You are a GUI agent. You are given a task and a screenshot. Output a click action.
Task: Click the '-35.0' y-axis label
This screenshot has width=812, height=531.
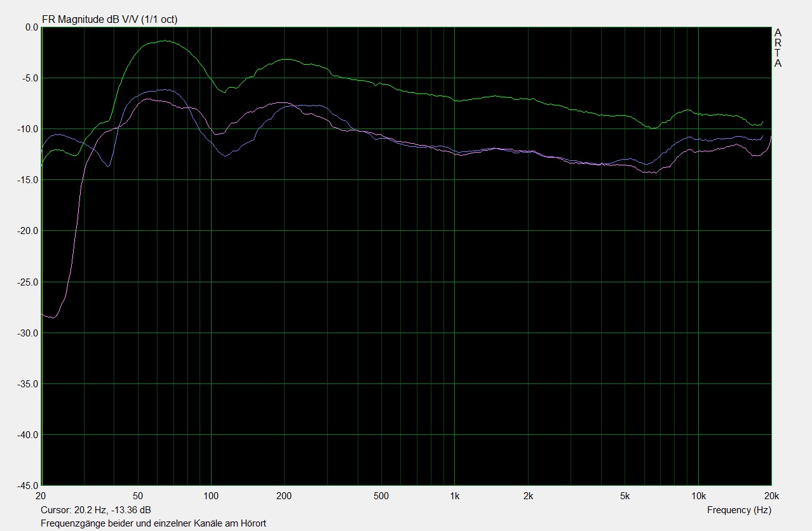(28, 383)
